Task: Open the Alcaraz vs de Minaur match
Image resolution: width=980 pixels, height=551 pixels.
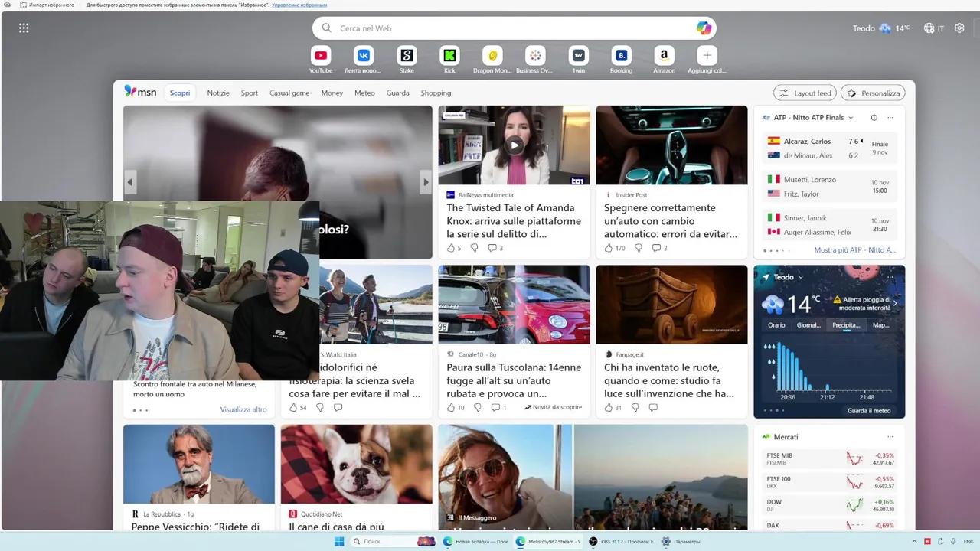Action: 829,148
